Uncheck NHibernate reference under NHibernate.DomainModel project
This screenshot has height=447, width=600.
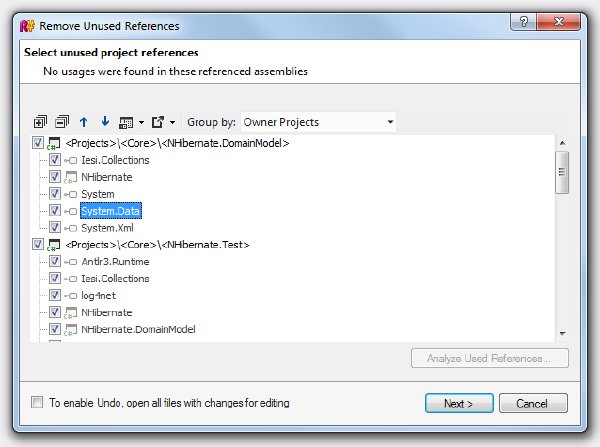pos(54,176)
